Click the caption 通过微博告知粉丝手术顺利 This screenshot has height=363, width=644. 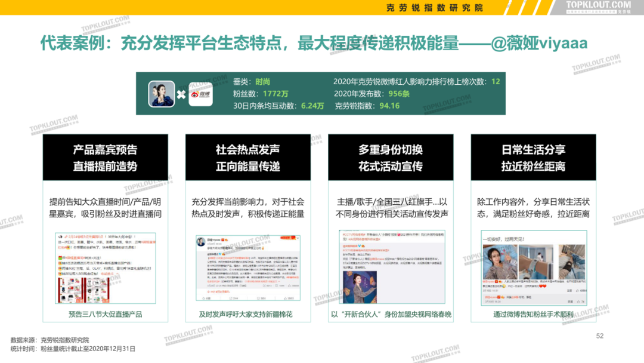[533, 315]
